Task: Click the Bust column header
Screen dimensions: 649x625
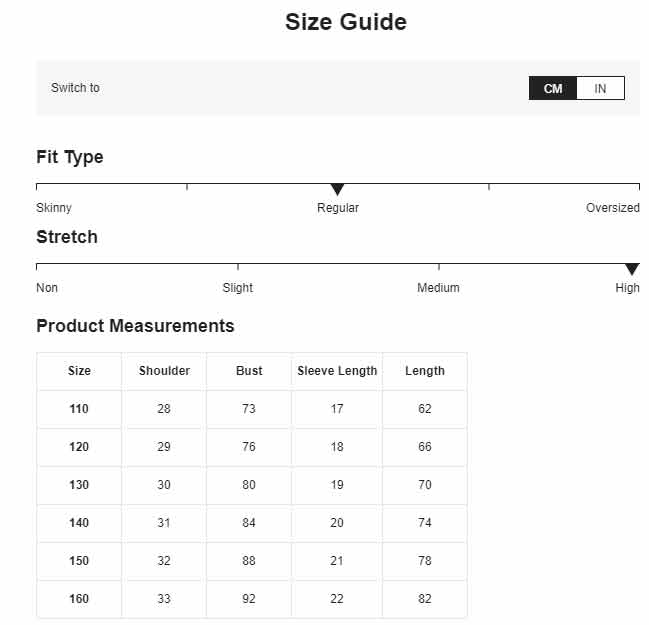Action: click(249, 371)
